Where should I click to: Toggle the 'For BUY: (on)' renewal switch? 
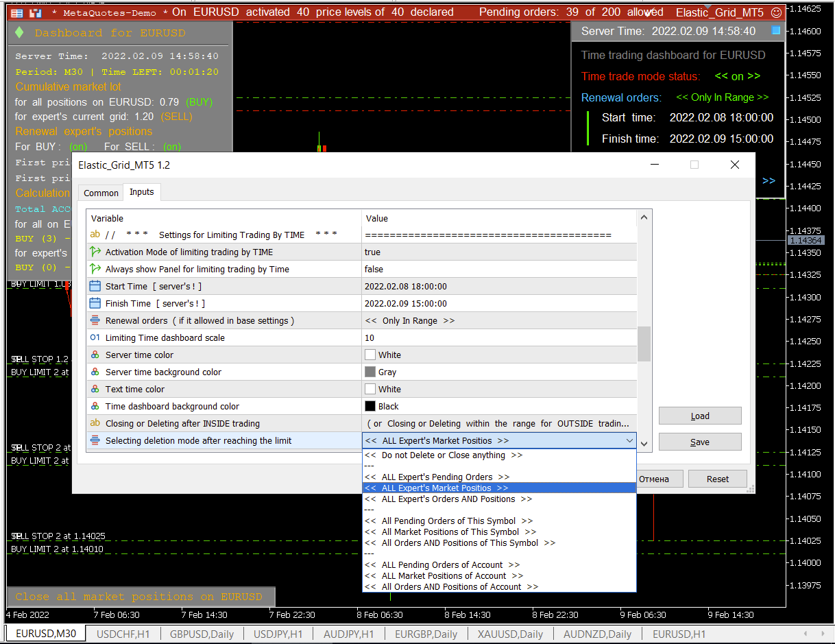(79, 147)
